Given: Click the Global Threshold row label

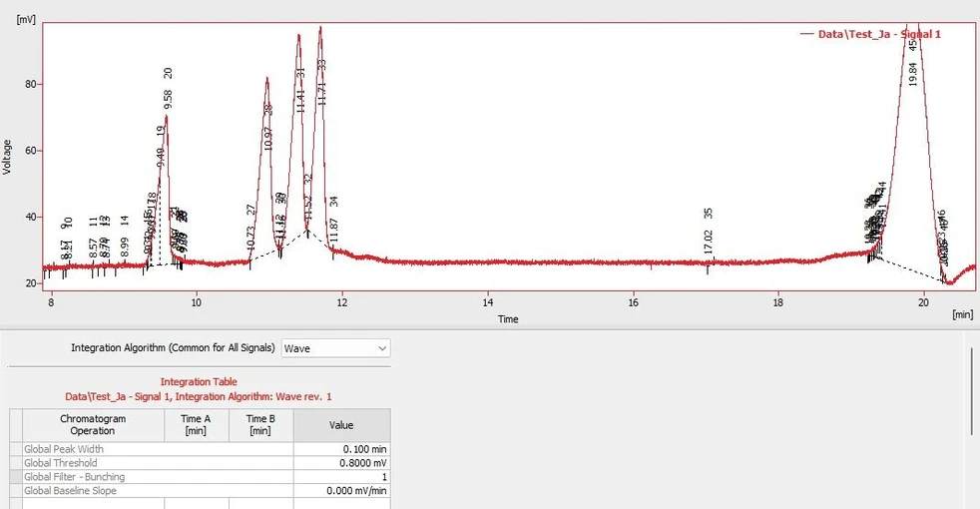Looking at the screenshot, I should (x=61, y=463).
